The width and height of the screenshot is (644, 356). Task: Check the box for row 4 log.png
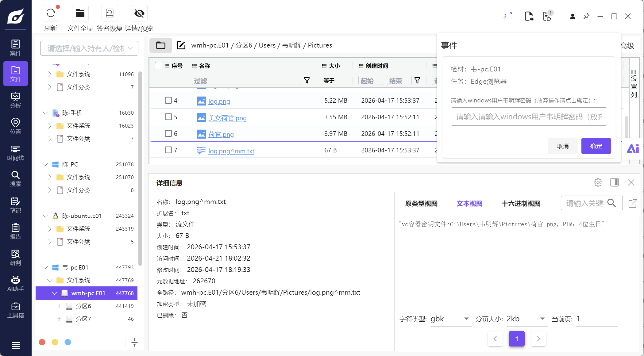[168, 100]
